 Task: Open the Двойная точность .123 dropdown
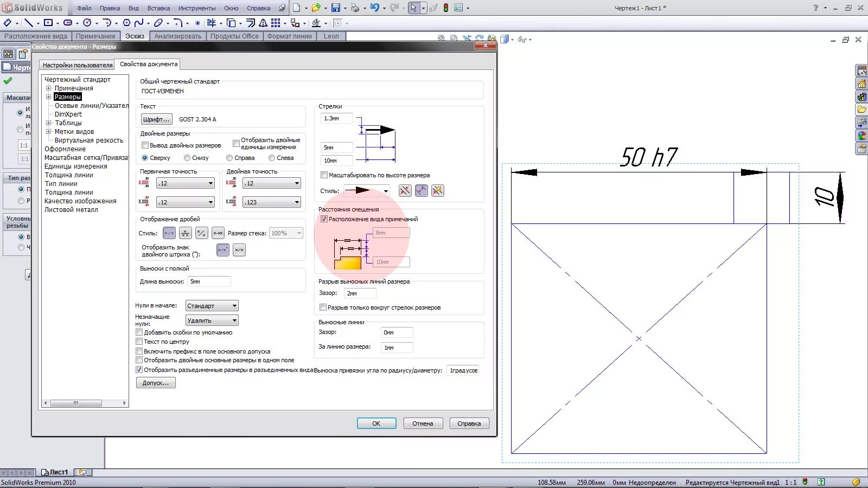271,202
